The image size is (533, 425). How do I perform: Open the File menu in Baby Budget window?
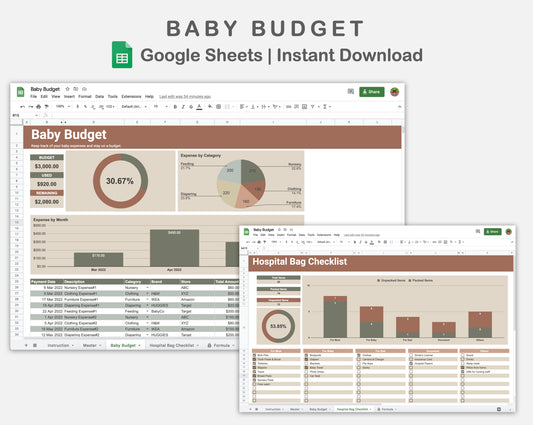pos(33,97)
